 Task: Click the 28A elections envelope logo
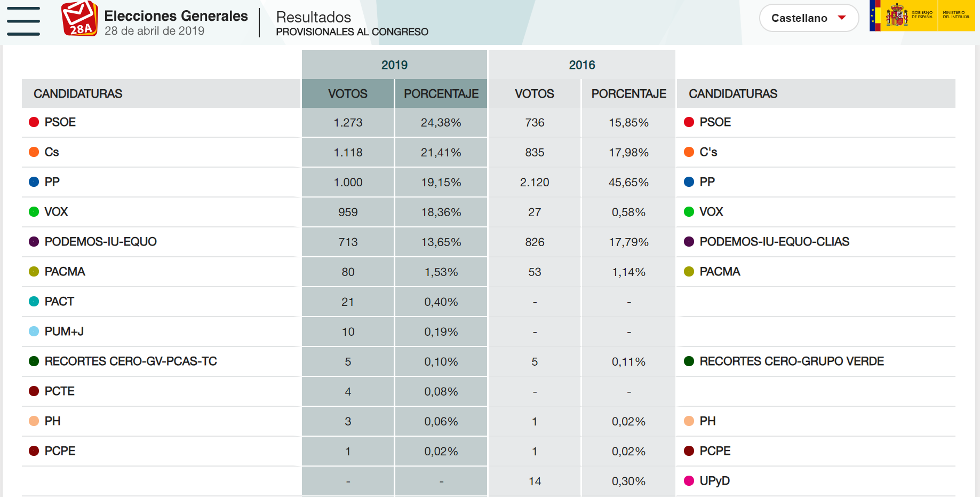click(79, 19)
